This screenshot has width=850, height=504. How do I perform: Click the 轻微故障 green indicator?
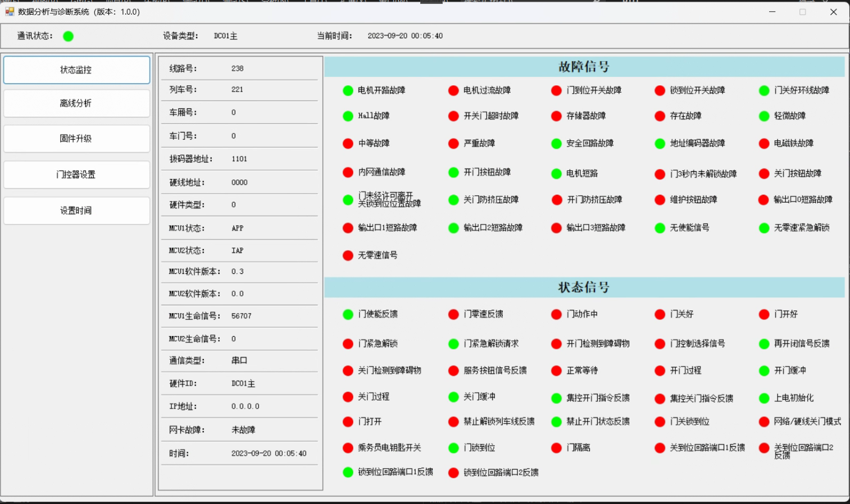coord(764,116)
